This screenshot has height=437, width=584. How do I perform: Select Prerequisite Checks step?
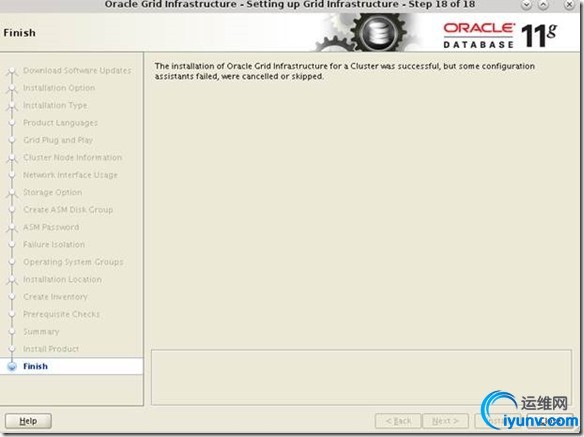coord(61,314)
